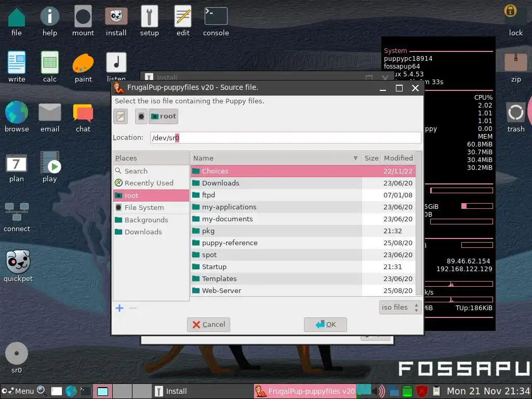Image resolution: width=532 pixels, height=399 pixels.
Task: Select the Choices folder row
Action: 303,171
